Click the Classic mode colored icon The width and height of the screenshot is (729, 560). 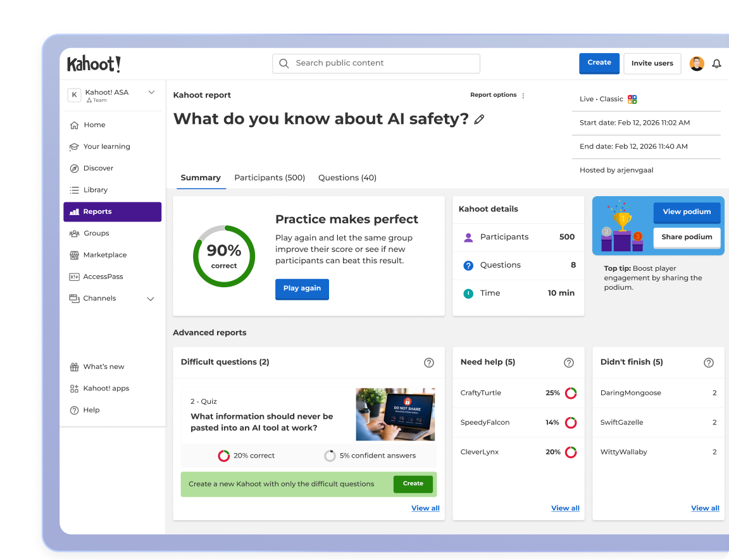(x=632, y=99)
